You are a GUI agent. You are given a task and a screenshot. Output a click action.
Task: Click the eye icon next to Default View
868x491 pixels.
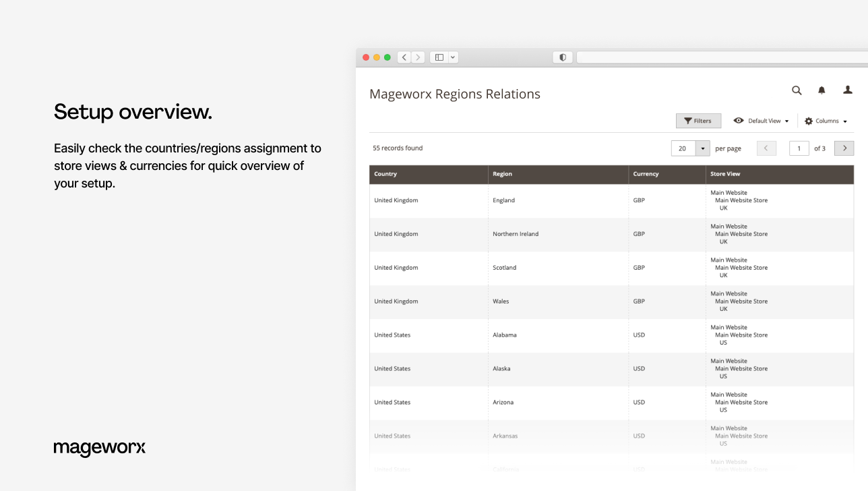(x=739, y=120)
